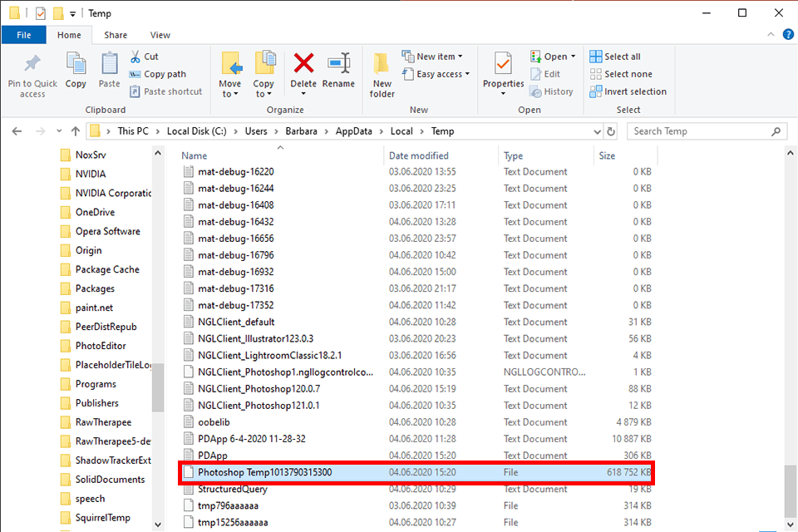The width and height of the screenshot is (798, 532).
Task: Click Invert selection
Action: [628, 91]
